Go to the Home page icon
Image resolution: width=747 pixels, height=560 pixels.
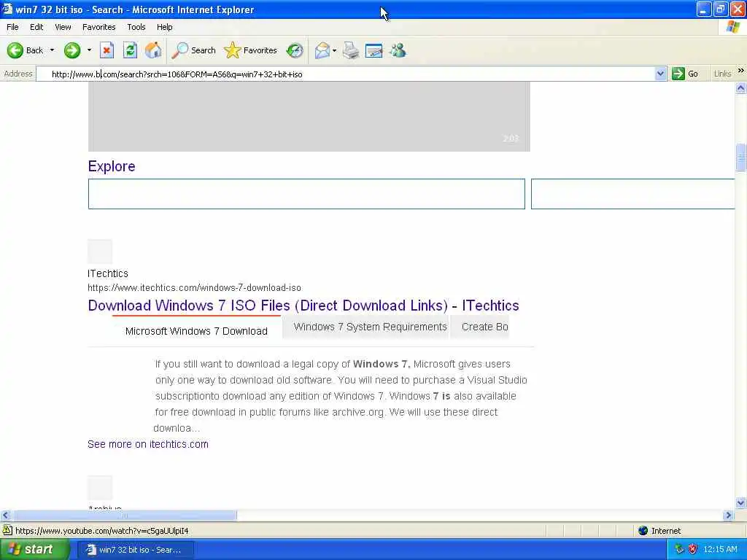153,50
